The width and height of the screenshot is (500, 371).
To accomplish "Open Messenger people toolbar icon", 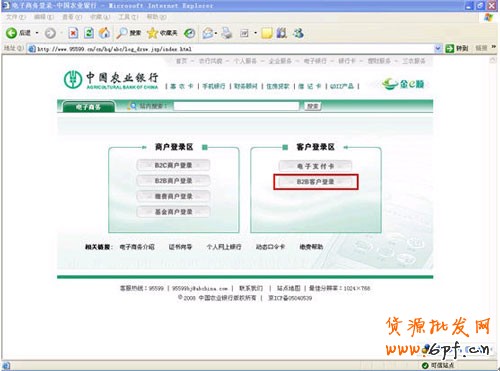I will (x=298, y=33).
